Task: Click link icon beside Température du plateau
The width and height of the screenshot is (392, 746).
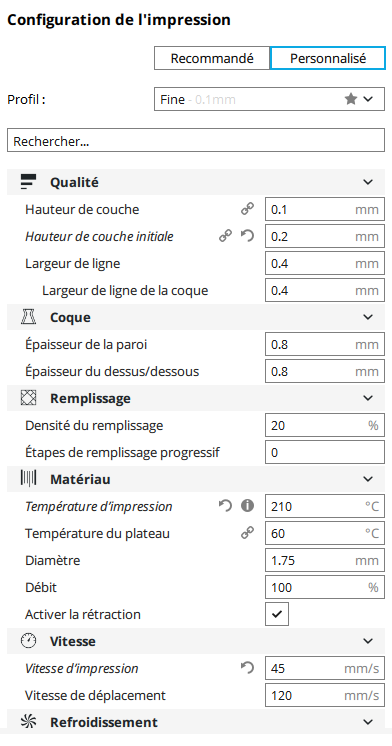Action: [x=247, y=533]
